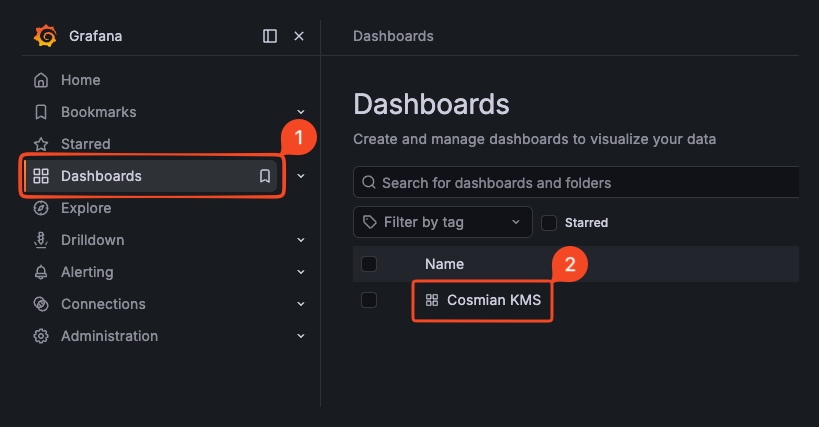This screenshot has height=427, width=819.
Task: Open the Cosmian KMS dashboard link
Action: pos(493,300)
